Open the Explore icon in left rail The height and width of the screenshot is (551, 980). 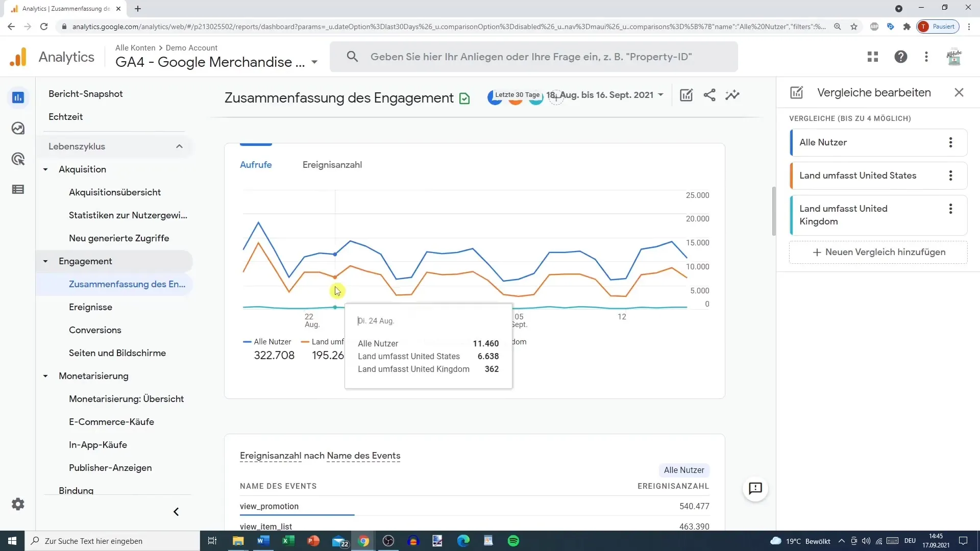point(18,128)
